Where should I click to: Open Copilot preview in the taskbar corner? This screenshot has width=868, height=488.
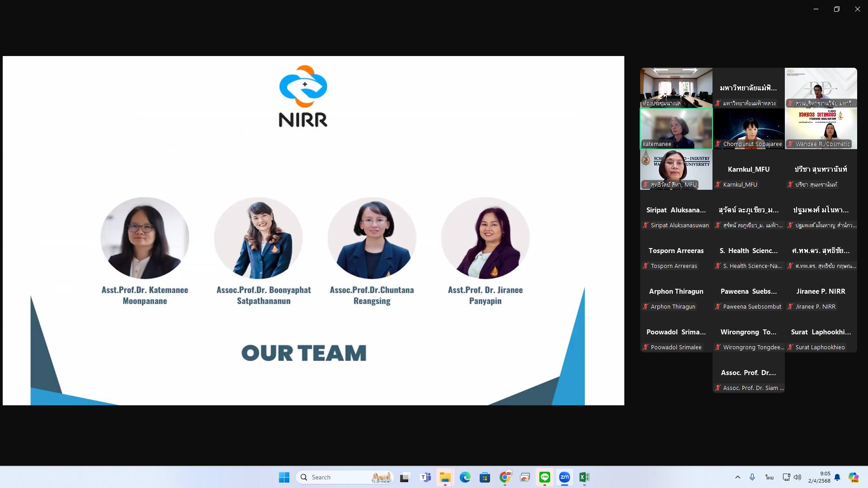(x=854, y=477)
